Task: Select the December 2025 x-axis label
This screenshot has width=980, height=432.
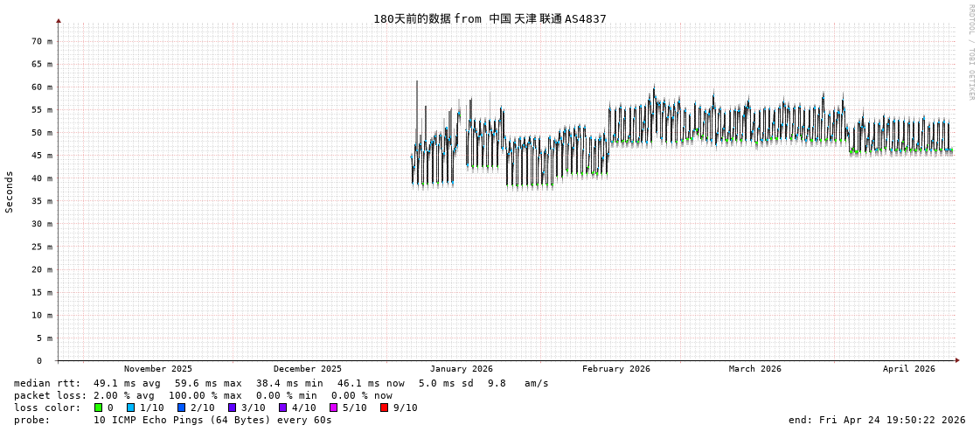Action: pyautogui.click(x=308, y=369)
